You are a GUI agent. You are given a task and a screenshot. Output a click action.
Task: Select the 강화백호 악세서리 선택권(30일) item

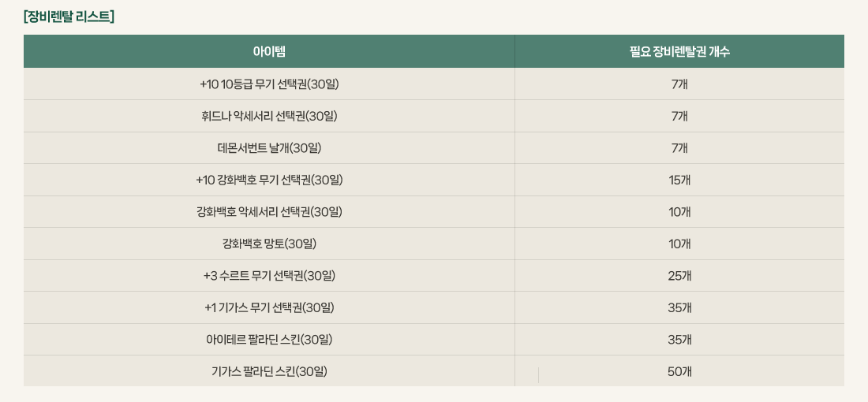pyautogui.click(x=269, y=212)
